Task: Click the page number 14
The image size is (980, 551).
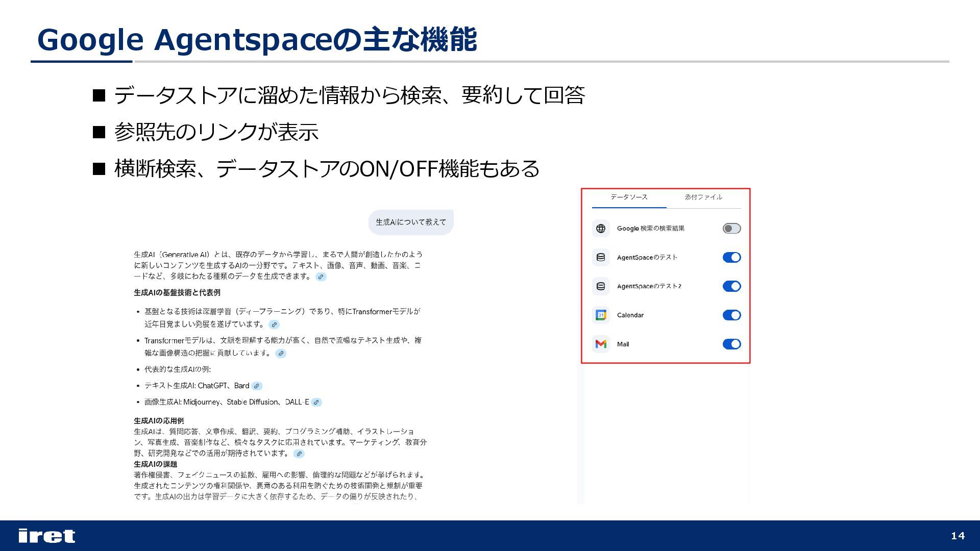Action: tap(958, 536)
